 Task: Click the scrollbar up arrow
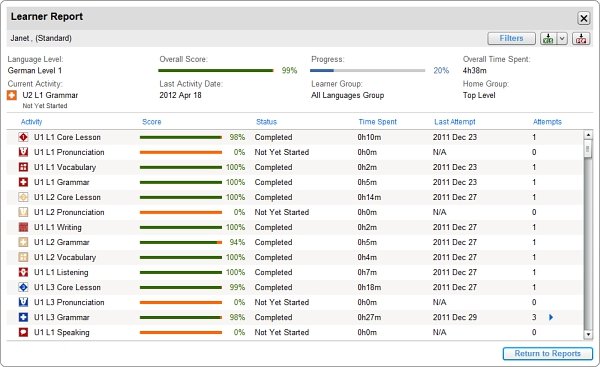tap(588, 135)
